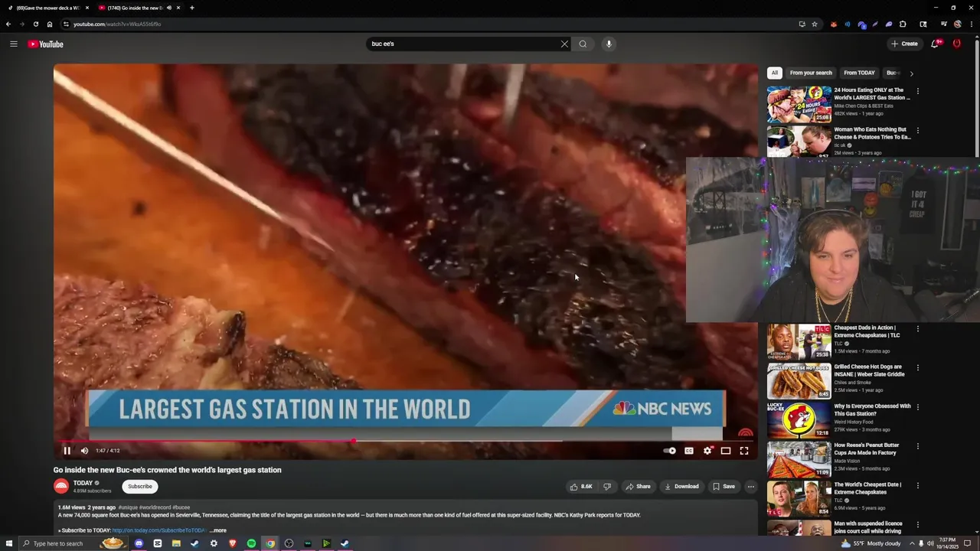Open 'Cheapest Dads in Action' video
Screen dimensions: 980x551
pos(799,342)
